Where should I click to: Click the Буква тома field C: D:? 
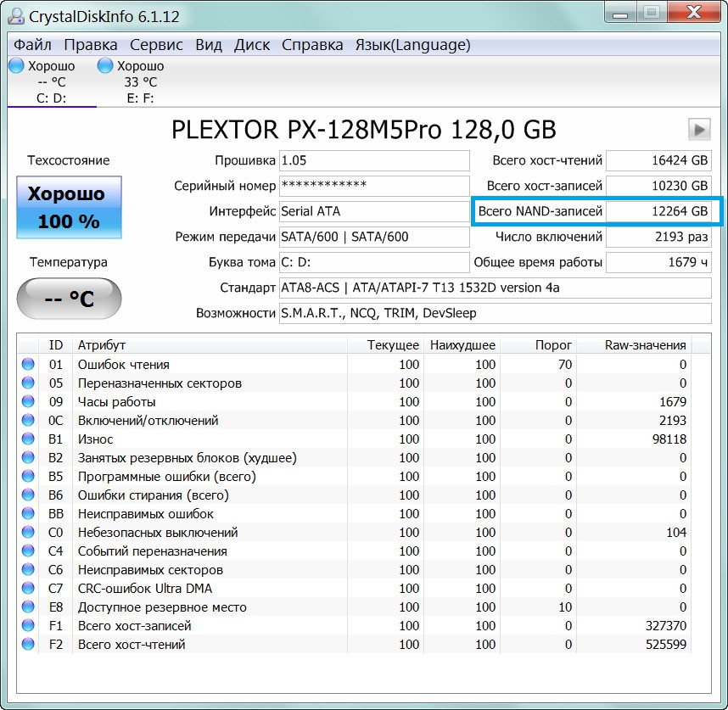pos(374,263)
